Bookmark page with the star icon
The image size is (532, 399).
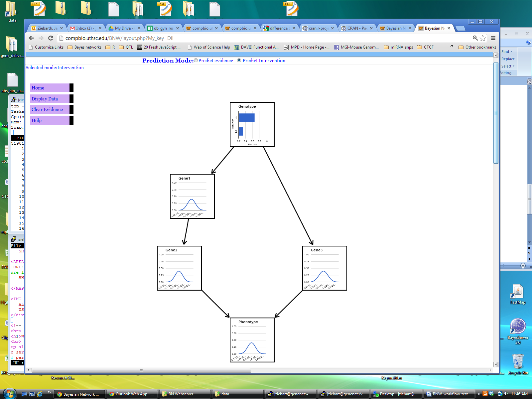[483, 38]
